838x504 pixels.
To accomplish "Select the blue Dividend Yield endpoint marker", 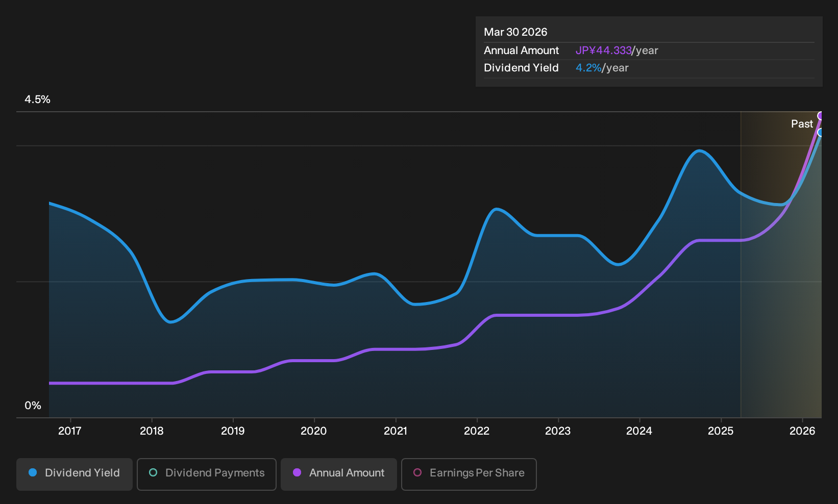I will click(821, 133).
